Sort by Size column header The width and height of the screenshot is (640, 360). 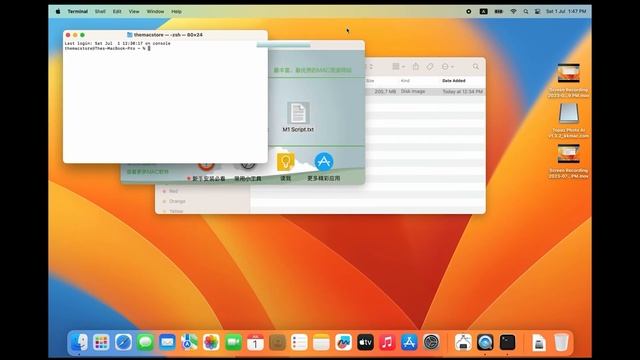370,81
